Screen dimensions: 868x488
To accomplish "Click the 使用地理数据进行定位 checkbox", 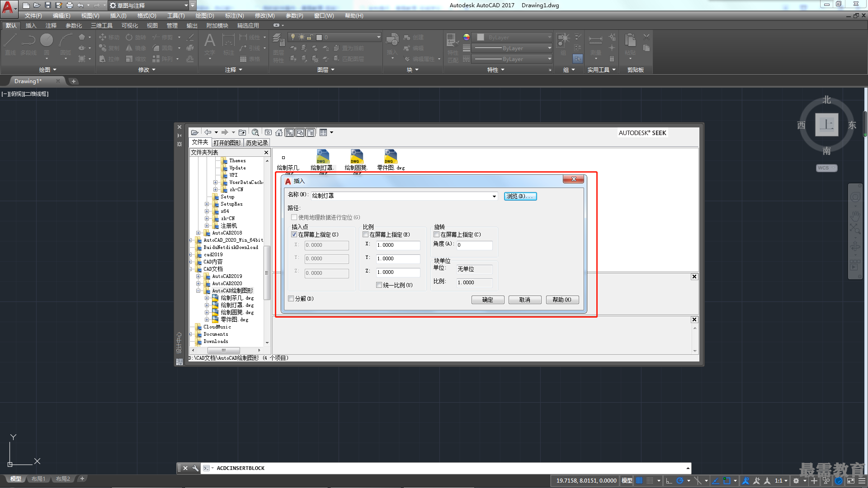I will [x=294, y=217].
